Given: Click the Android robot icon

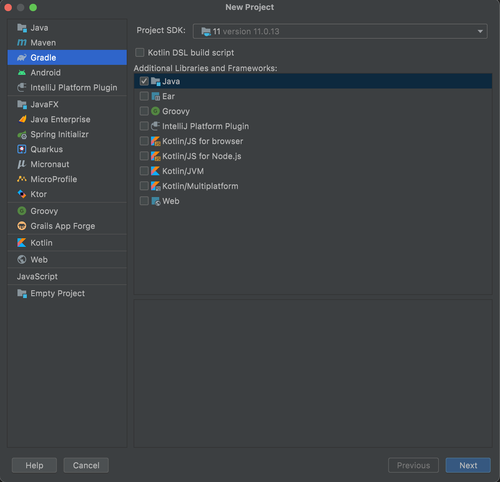Looking at the screenshot, I should click(22, 73).
